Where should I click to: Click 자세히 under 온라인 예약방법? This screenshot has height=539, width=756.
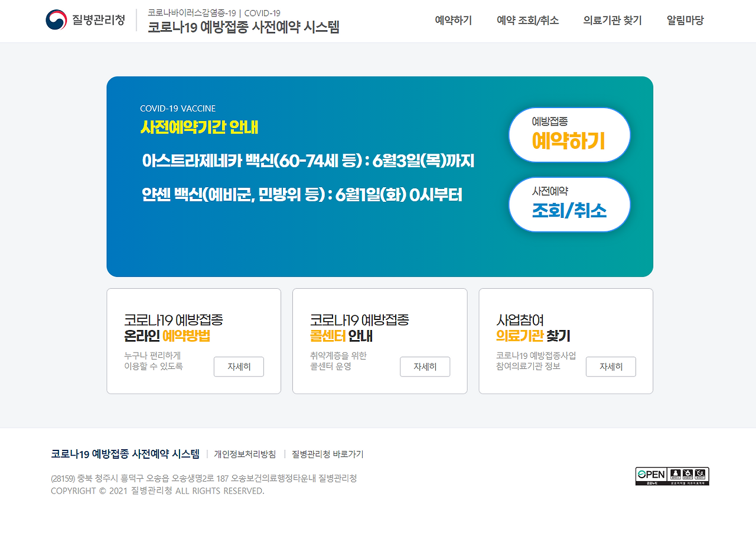239,367
